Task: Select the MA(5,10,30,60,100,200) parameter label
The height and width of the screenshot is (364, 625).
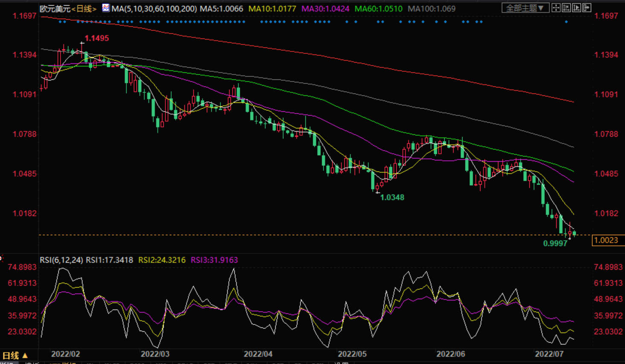Action: (154, 9)
